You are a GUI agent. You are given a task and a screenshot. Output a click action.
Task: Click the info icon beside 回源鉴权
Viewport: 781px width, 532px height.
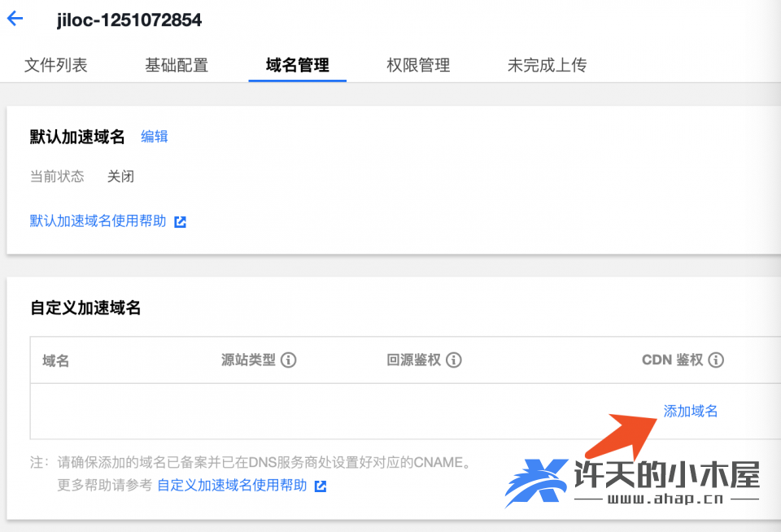[454, 360]
